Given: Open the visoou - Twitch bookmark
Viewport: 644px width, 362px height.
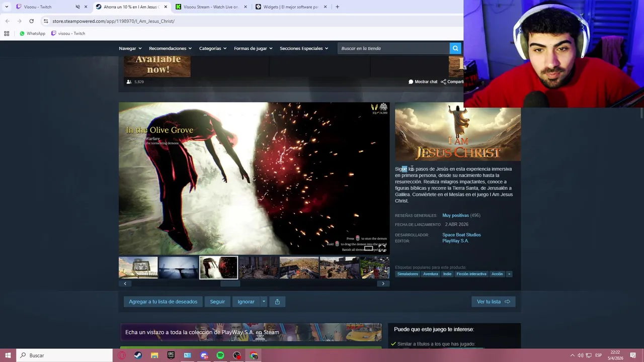Looking at the screenshot, I should pyautogui.click(x=68, y=33).
